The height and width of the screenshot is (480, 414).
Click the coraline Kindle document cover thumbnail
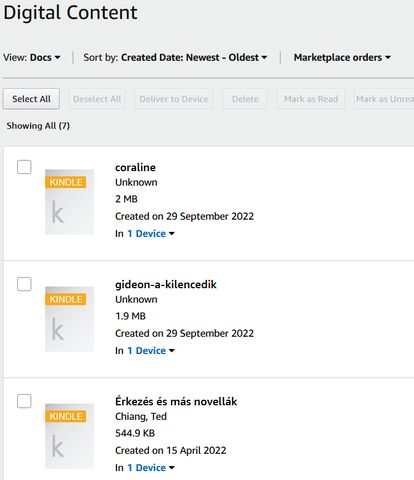(x=69, y=202)
